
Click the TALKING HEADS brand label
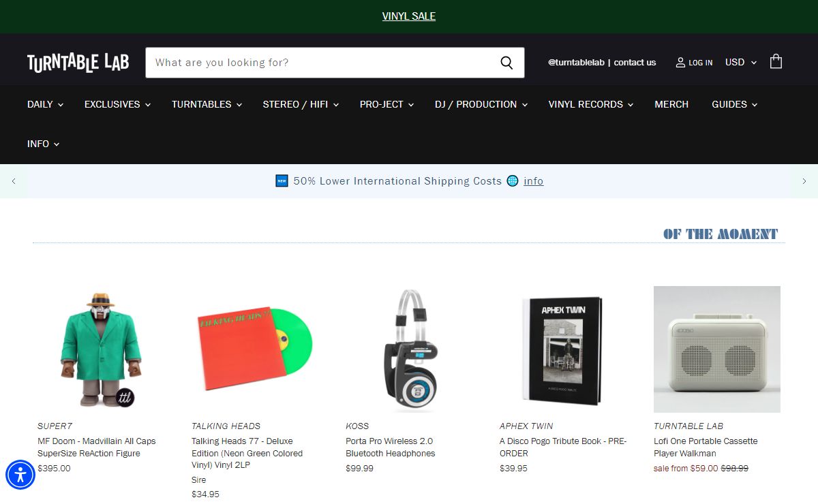[226, 426]
